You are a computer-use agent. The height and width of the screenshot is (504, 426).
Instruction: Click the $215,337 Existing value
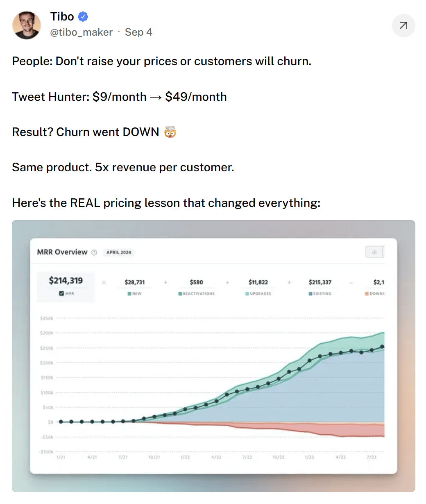click(320, 282)
